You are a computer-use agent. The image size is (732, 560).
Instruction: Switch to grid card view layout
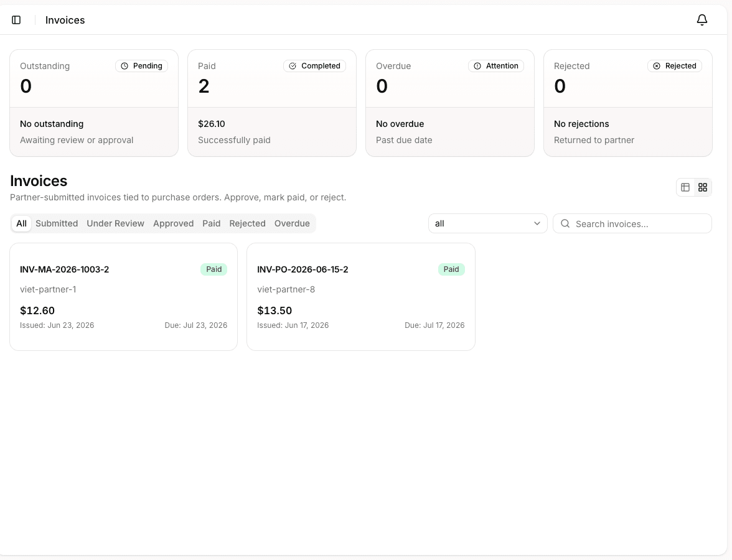click(703, 187)
